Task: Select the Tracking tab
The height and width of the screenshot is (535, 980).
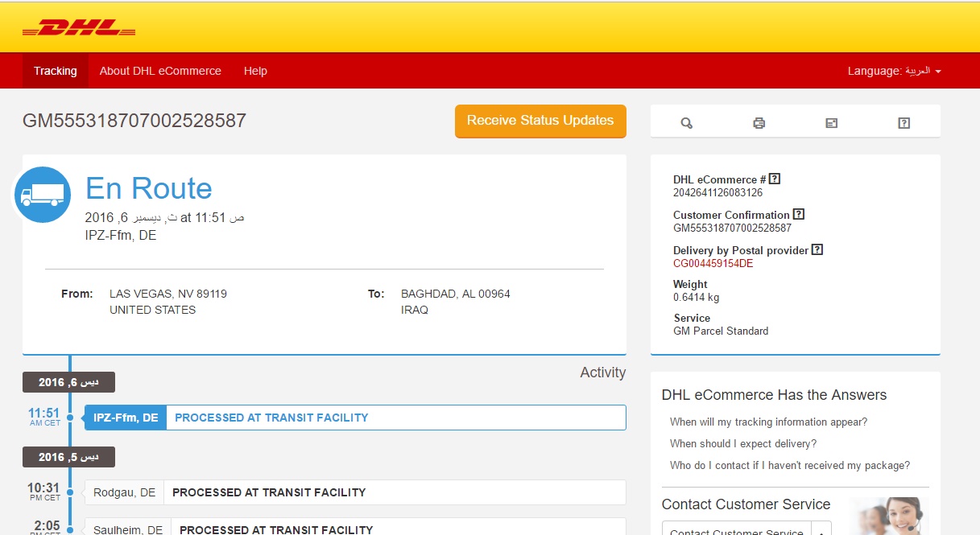Action: pyautogui.click(x=56, y=71)
